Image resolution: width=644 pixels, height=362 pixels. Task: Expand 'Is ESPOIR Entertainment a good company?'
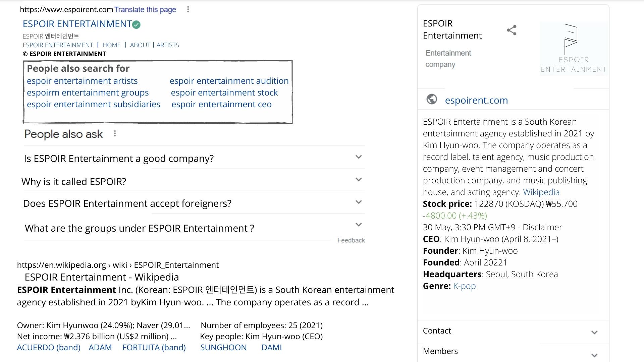[194, 158]
